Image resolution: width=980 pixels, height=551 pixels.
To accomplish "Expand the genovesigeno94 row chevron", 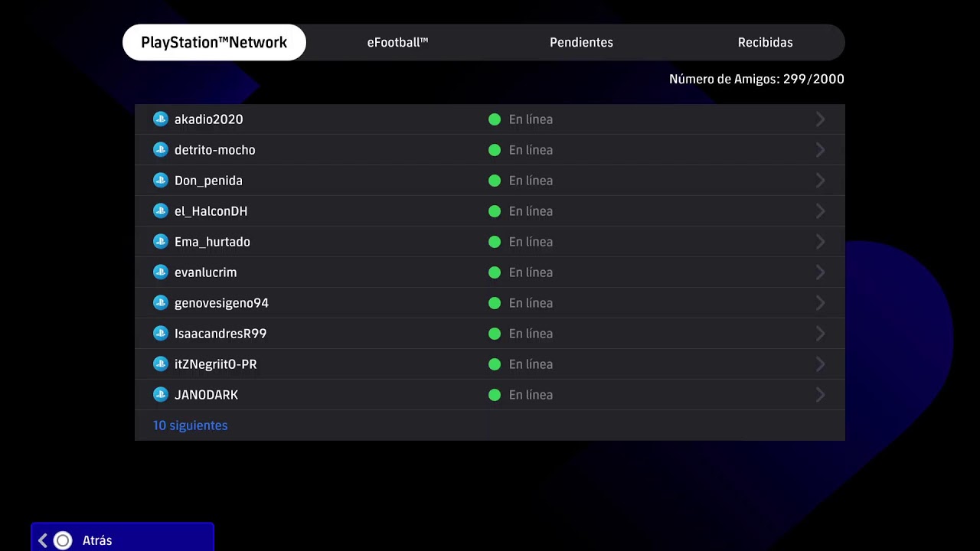I will (x=820, y=303).
